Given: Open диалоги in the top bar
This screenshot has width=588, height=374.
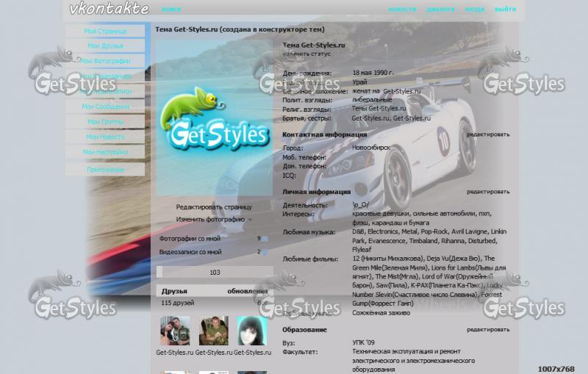Looking at the screenshot, I should click(440, 9).
